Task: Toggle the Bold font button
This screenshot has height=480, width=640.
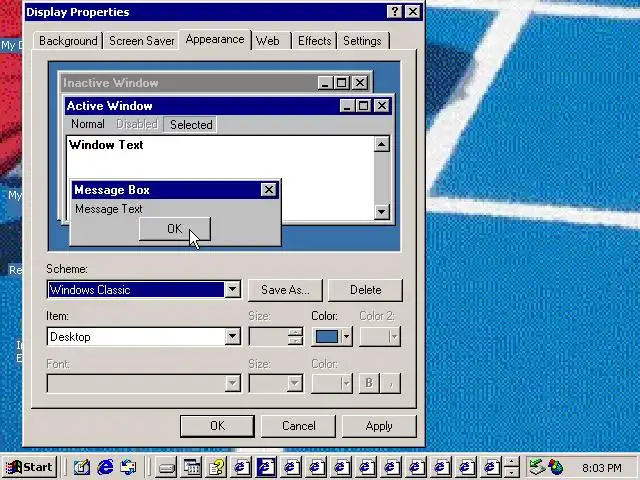Action: pyautogui.click(x=369, y=383)
